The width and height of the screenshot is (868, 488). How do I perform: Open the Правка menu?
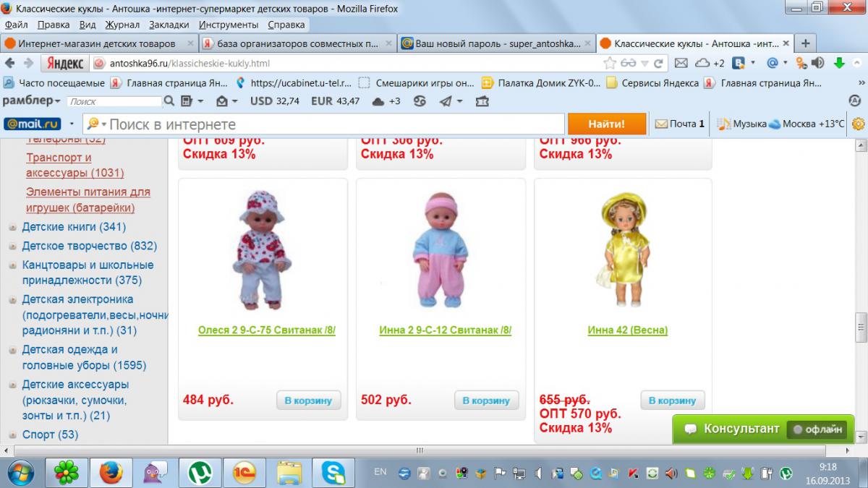(54, 24)
